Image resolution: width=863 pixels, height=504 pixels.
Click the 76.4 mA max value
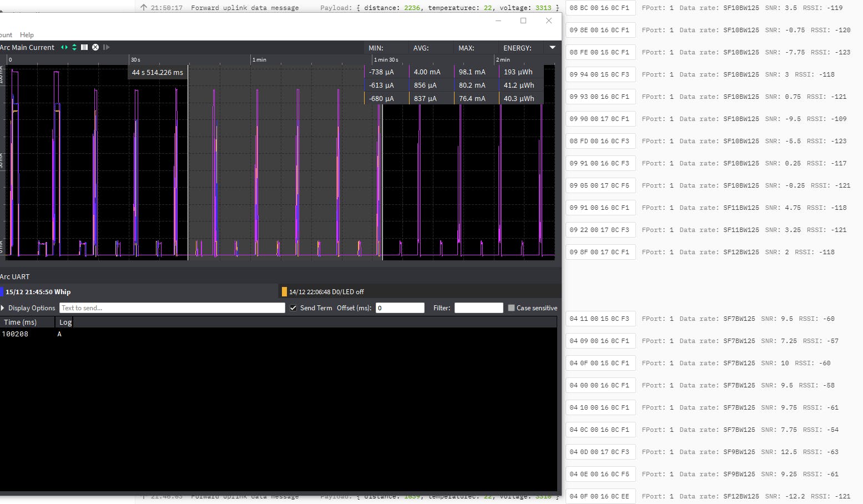coord(472,99)
